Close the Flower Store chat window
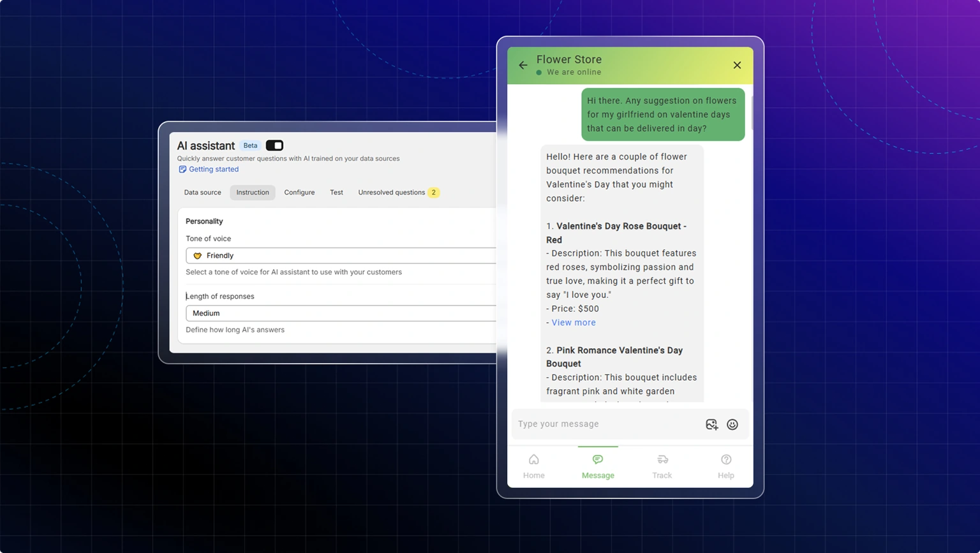This screenshot has width=980, height=553. pyautogui.click(x=737, y=65)
